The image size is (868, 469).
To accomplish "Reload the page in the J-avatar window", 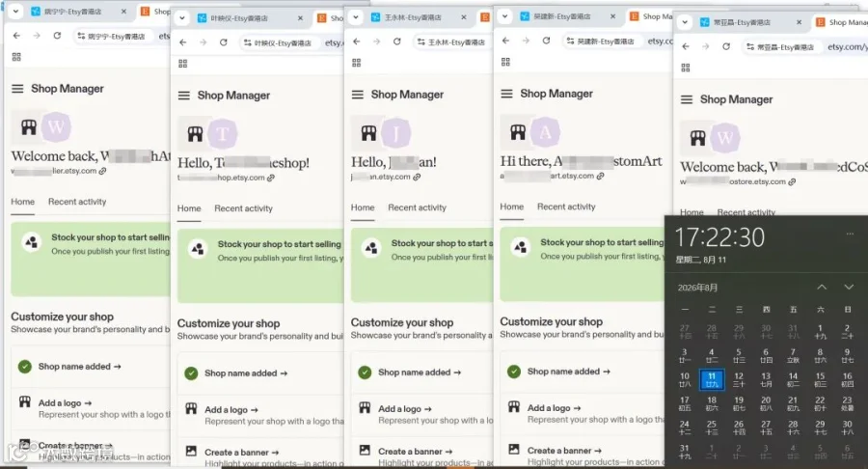I will pyautogui.click(x=397, y=41).
